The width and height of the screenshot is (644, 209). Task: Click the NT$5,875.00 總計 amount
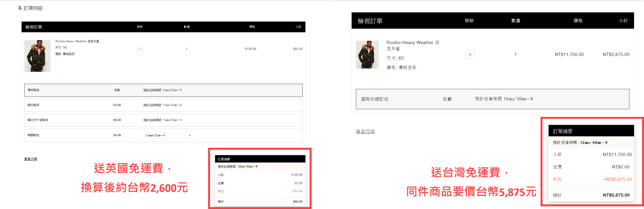point(616,195)
